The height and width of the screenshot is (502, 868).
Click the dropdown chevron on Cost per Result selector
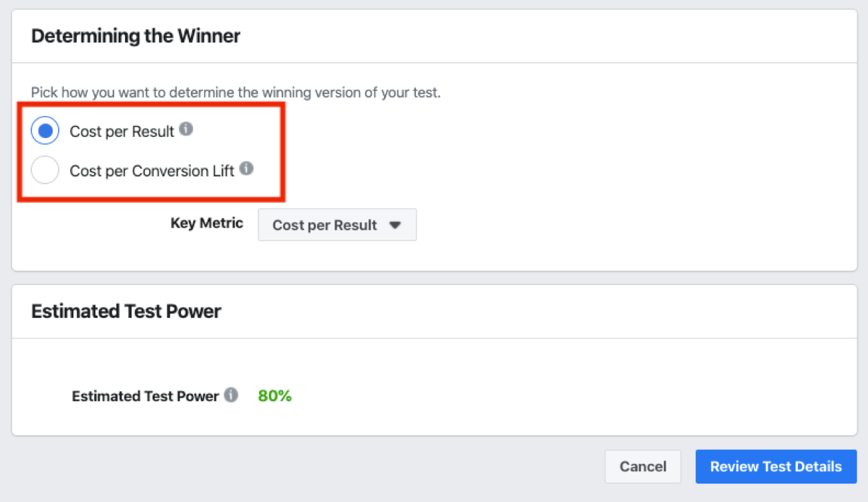pyautogui.click(x=395, y=225)
